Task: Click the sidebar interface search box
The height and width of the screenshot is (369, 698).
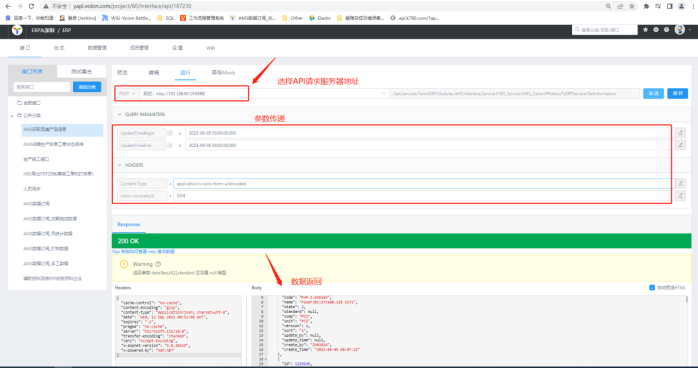Action: (x=42, y=87)
